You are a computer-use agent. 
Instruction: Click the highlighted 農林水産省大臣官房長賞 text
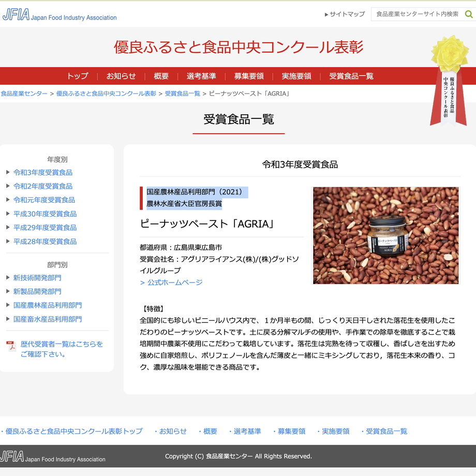[184, 203]
